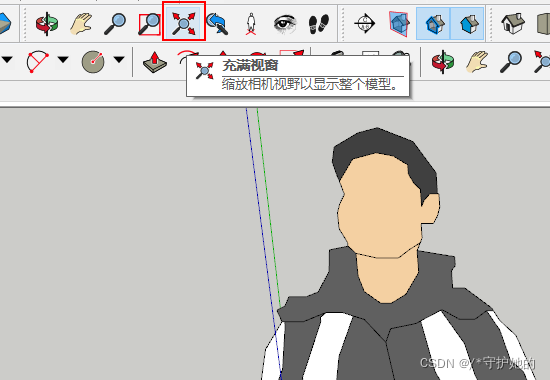Activate the Look Around eye tool
The height and width of the screenshot is (380, 550).
pyautogui.click(x=285, y=24)
